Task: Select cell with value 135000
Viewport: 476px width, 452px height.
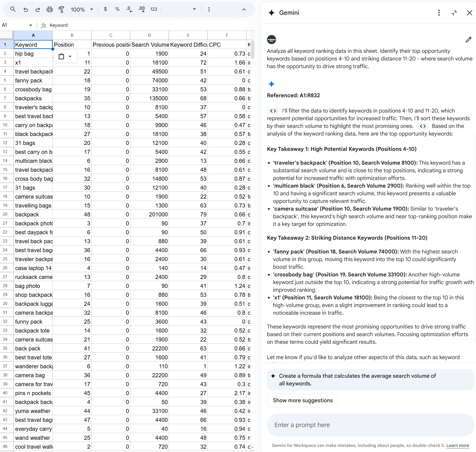Action: click(149, 99)
